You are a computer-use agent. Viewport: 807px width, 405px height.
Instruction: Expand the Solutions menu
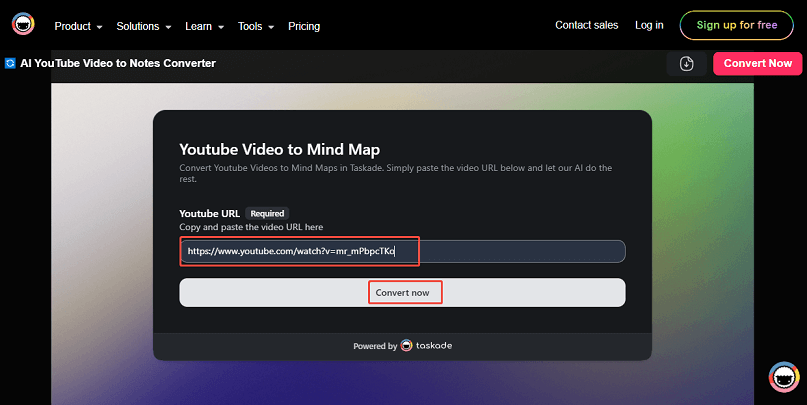pyautogui.click(x=144, y=26)
